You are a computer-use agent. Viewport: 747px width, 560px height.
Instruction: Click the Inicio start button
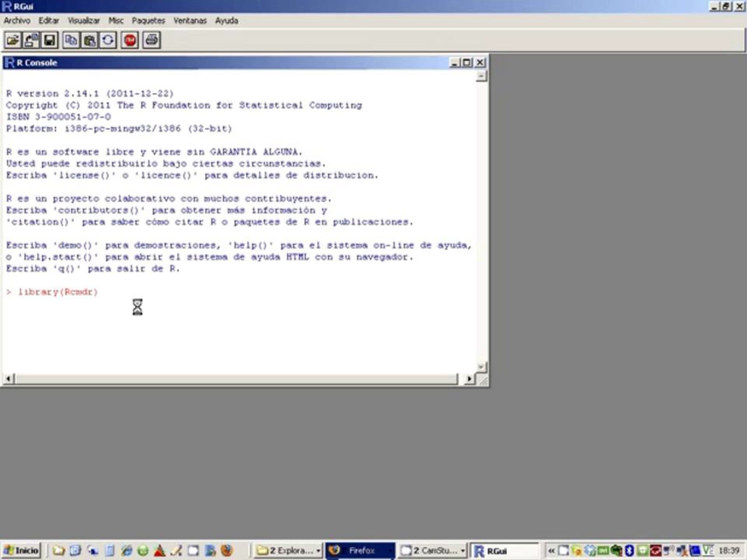[21, 551]
